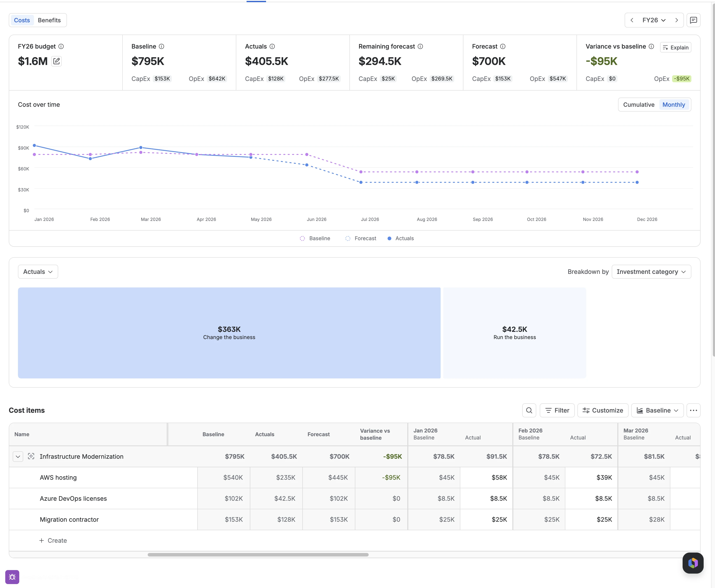Open the FY26 year dropdown
This screenshot has width=715, height=588.
tap(654, 20)
